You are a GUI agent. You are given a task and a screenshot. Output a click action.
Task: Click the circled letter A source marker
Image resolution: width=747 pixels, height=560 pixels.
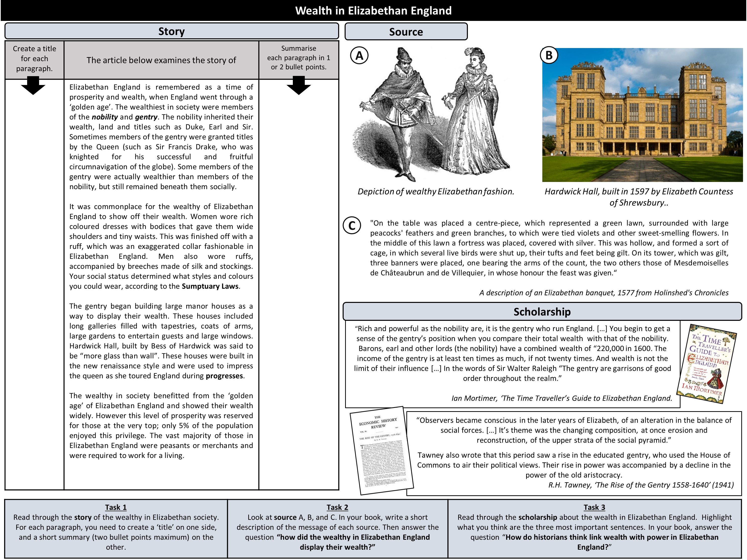(359, 55)
